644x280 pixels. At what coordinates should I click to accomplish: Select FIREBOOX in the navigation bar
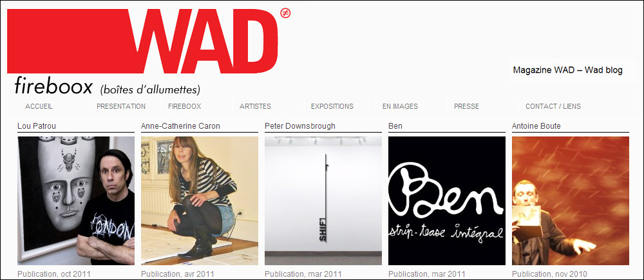tap(184, 106)
